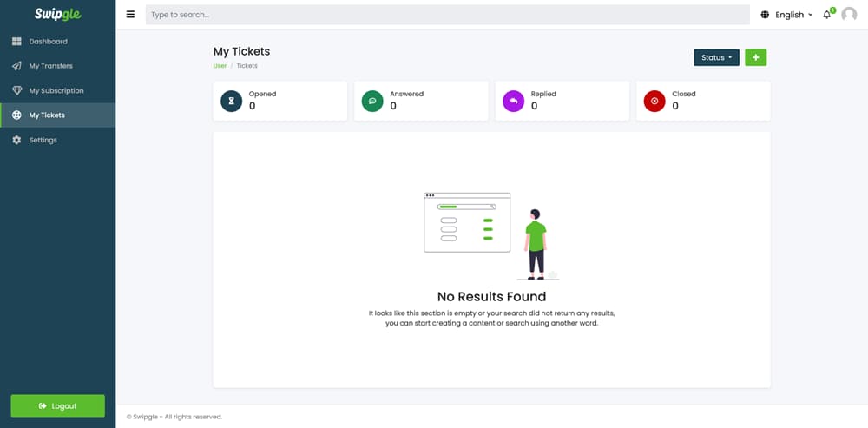This screenshot has height=428, width=868.
Task: Open the user avatar profile menu
Action: click(x=849, y=15)
